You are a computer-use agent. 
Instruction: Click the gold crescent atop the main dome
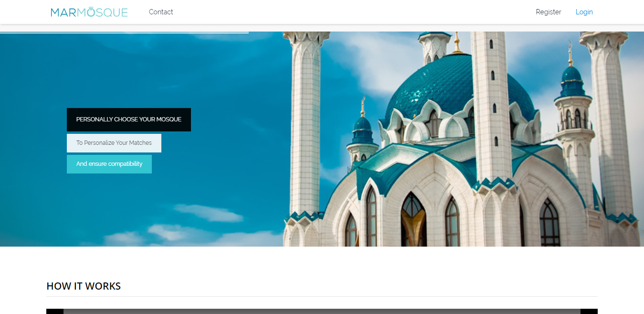457,42
